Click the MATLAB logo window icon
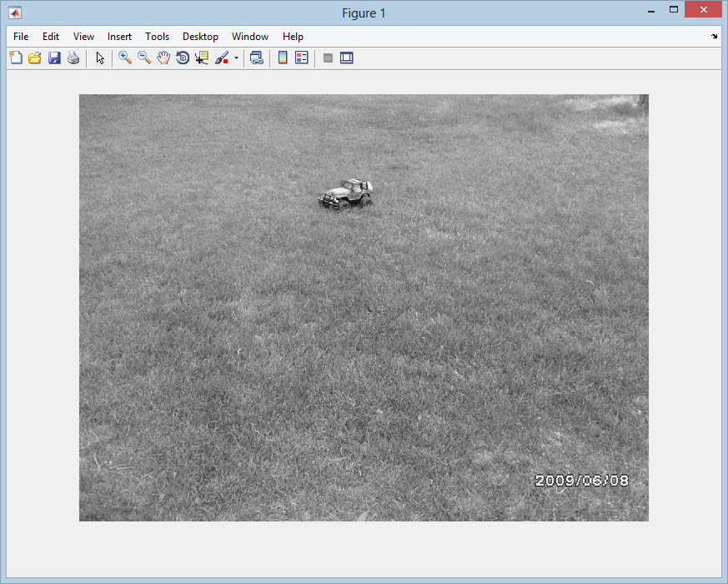Image resolution: width=728 pixels, height=584 pixels. (15, 13)
